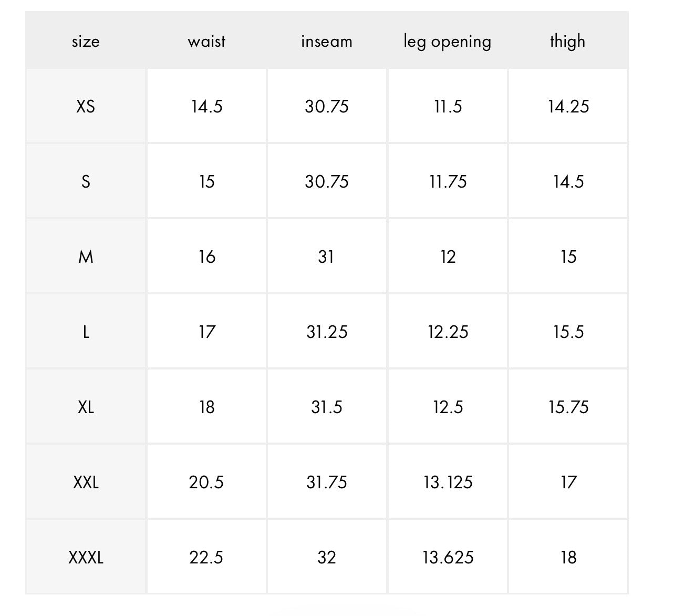Click the XXL inseam value 31.75
Screen dimensions: 684x616
(x=327, y=482)
